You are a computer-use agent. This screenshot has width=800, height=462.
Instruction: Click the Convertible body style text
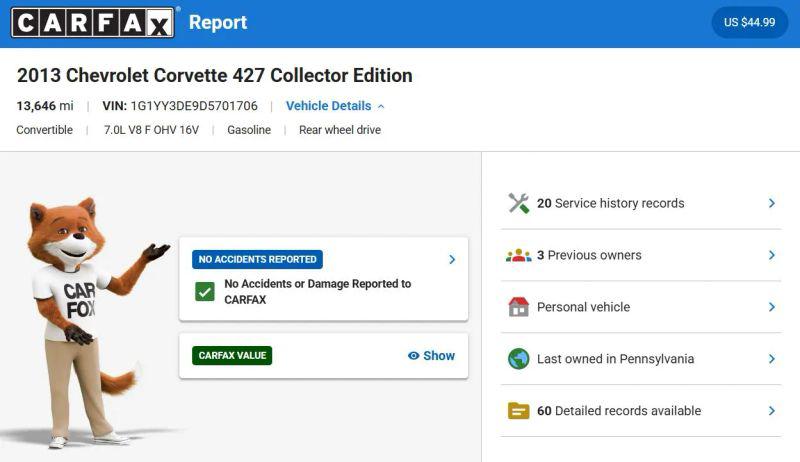coord(44,130)
